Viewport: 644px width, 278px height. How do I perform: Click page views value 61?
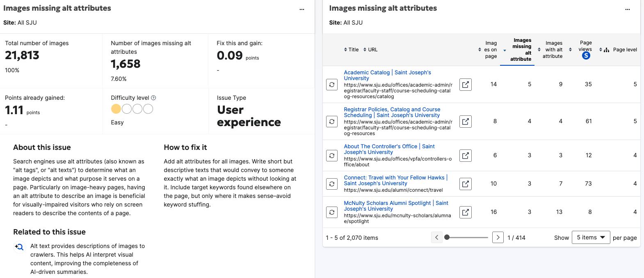click(x=589, y=121)
